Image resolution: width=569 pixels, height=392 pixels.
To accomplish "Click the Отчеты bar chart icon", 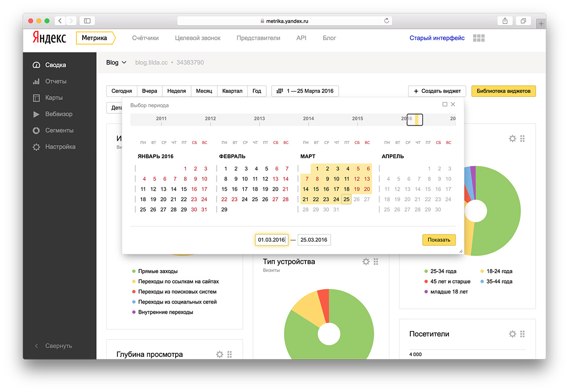I will (x=36, y=82).
